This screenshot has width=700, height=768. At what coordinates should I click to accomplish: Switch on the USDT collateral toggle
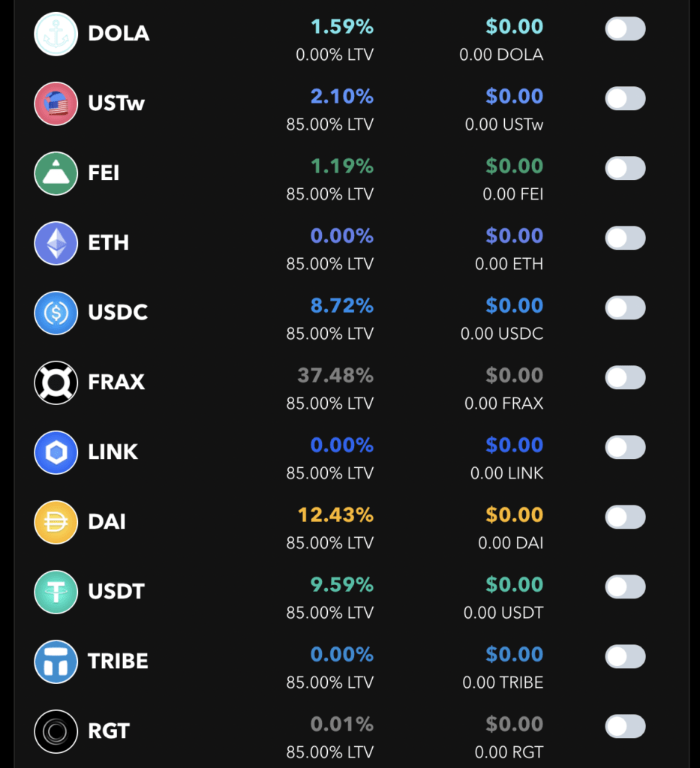coord(625,587)
